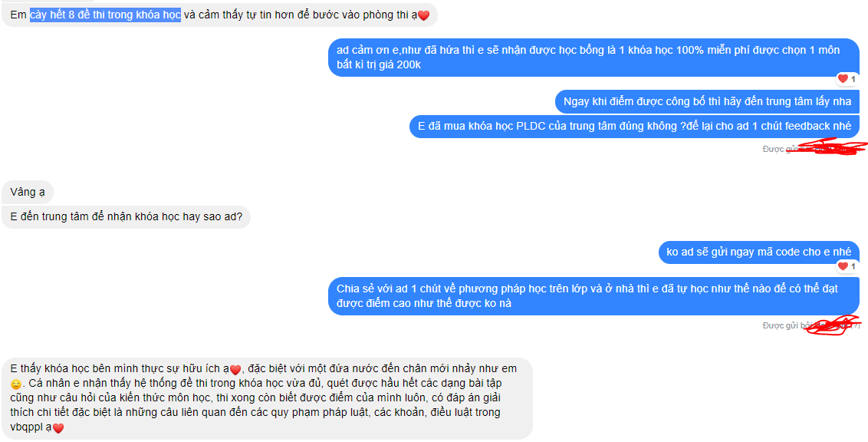Click the heart emoji after 'vbqppl ạ'

click(58, 428)
